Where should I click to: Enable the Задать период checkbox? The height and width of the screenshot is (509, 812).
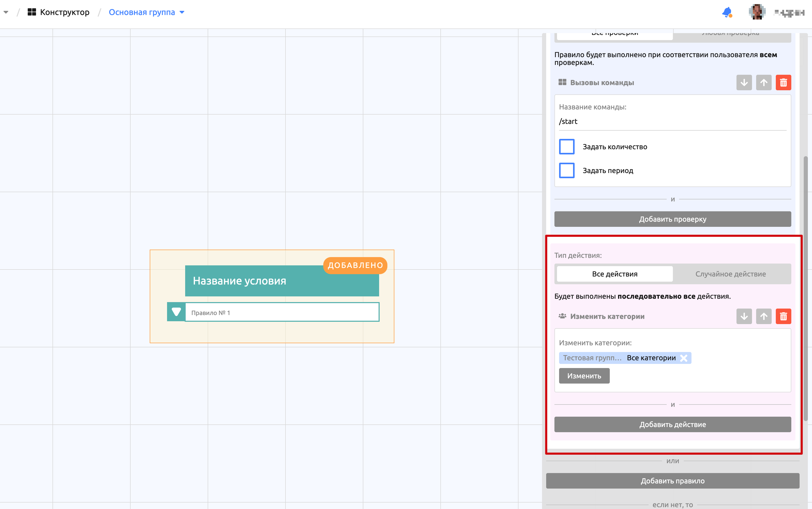coord(567,170)
